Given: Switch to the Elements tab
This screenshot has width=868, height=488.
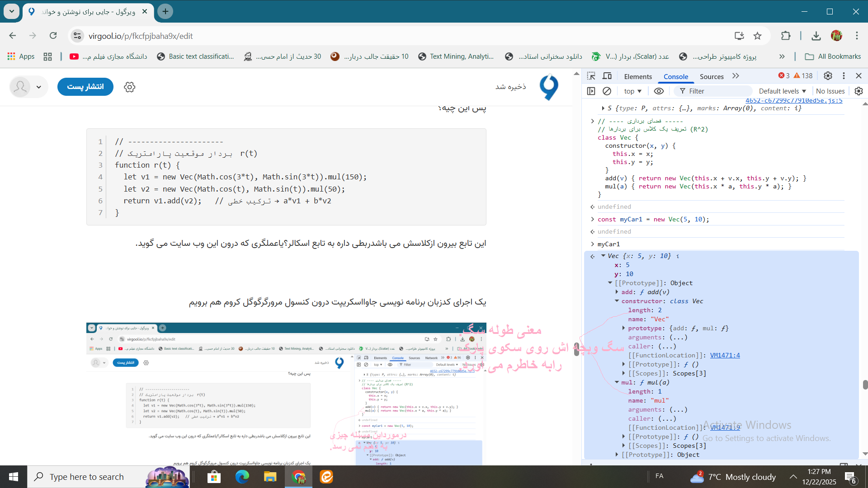Looking at the screenshot, I should click(637, 76).
